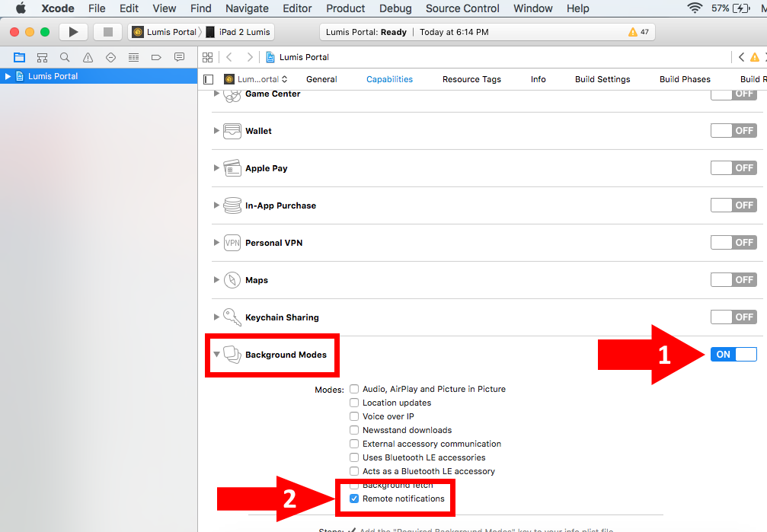767x532 pixels.
Task: Select the Lumis Portal scheme
Action: pos(165,32)
